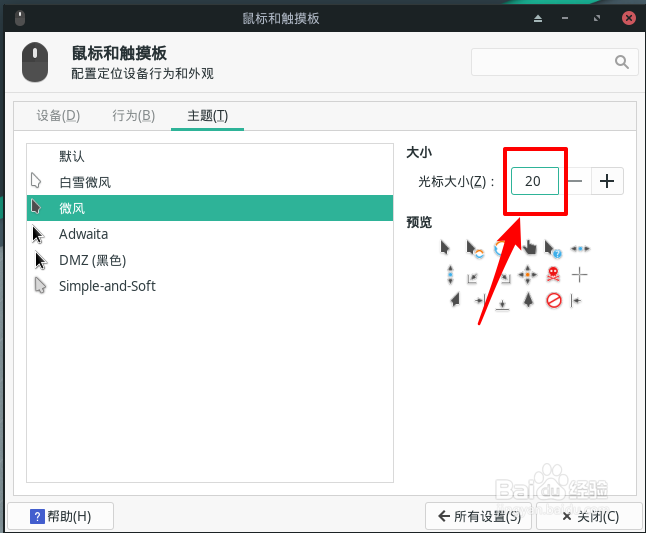Screen dimensions: 646x533
Task: Click the four-way move preview cursor
Action: (527, 274)
